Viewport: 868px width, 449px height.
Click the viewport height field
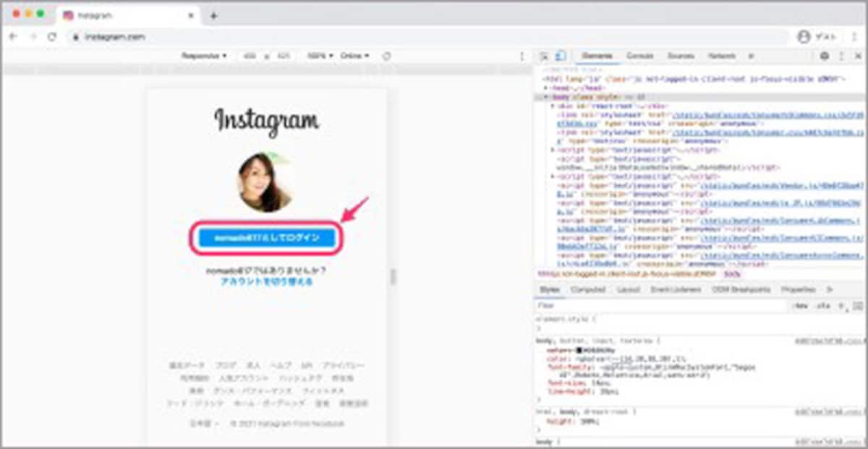284,56
